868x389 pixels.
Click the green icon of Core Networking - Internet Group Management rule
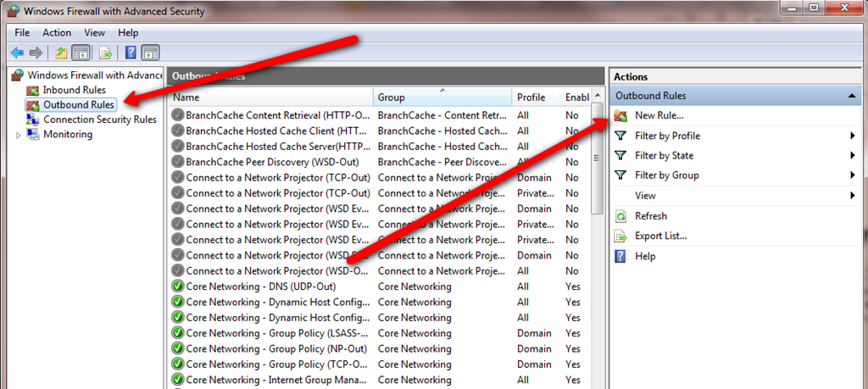(178, 381)
